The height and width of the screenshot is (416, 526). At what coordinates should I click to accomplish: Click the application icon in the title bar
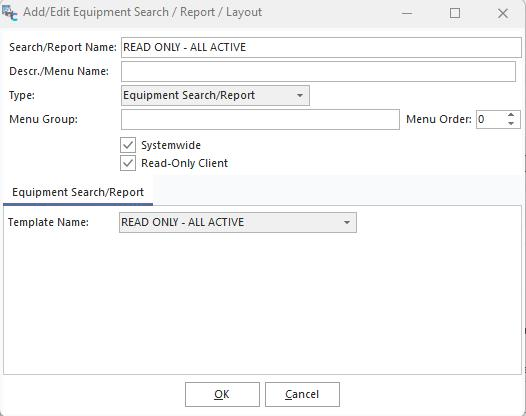[x=9, y=13]
